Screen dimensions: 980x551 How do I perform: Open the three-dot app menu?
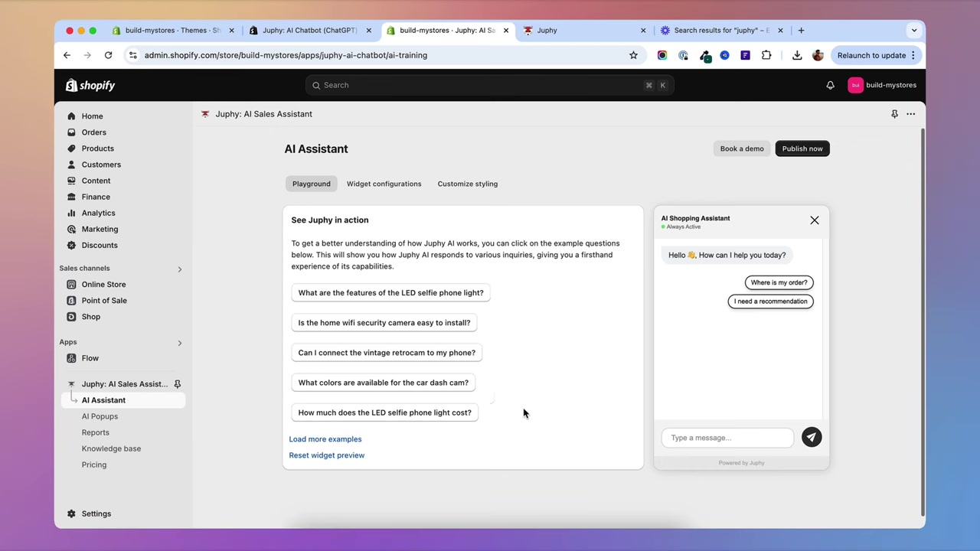pos(910,114)
